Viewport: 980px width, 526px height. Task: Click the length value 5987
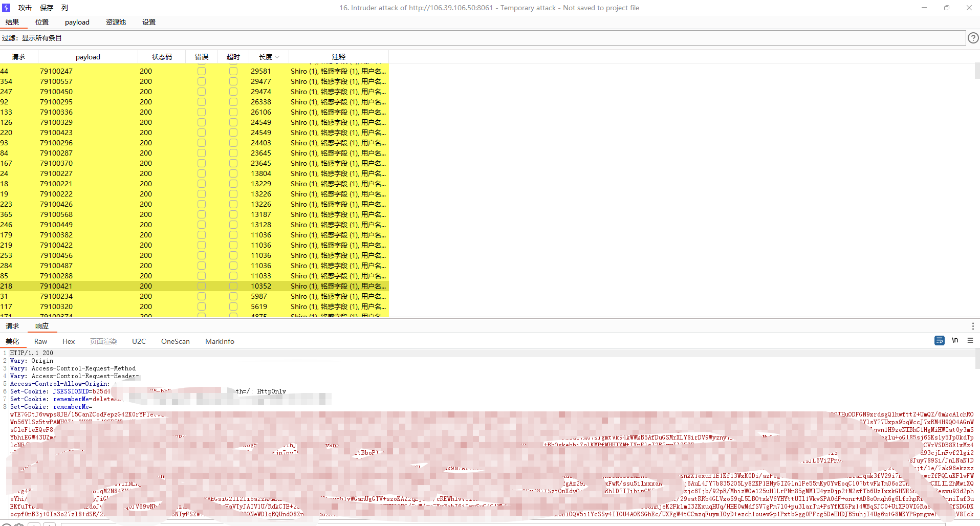tap(259, 296)
